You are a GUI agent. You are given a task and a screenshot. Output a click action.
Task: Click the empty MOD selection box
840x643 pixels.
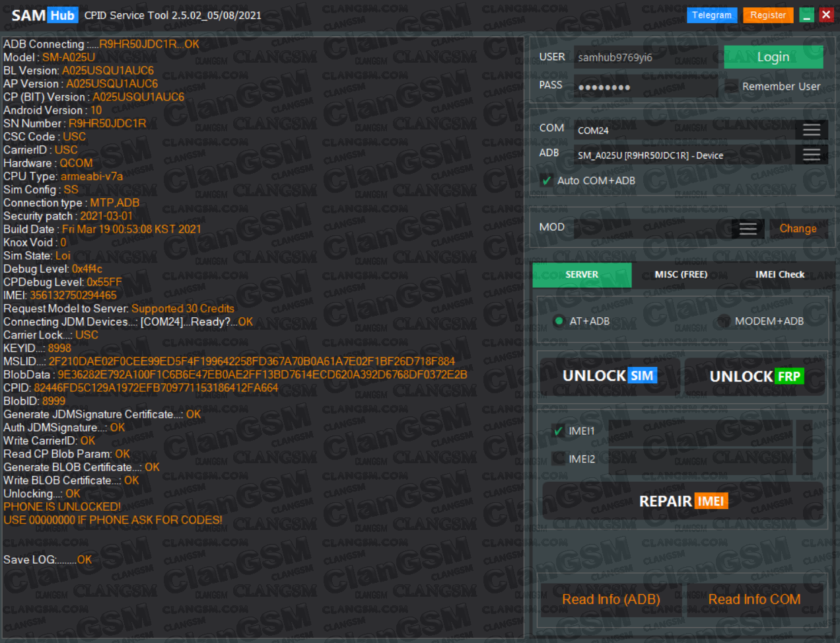[x=652, y=229]
